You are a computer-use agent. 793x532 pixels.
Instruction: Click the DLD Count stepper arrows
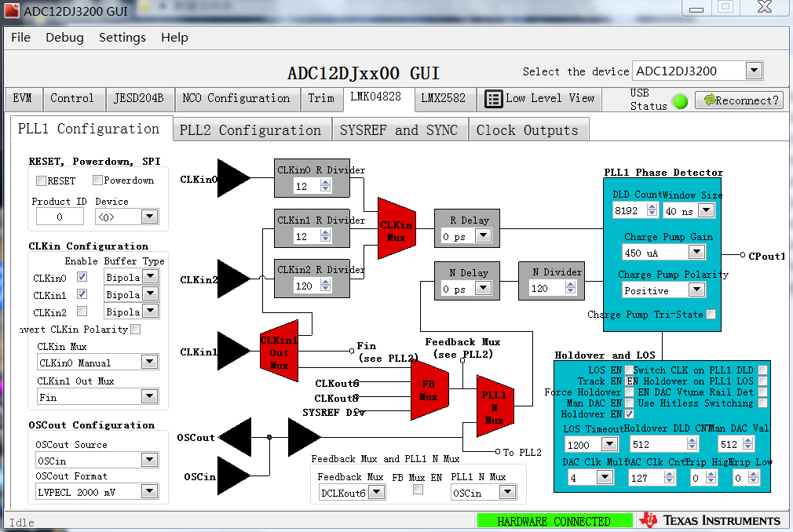[x=652, y=210]
